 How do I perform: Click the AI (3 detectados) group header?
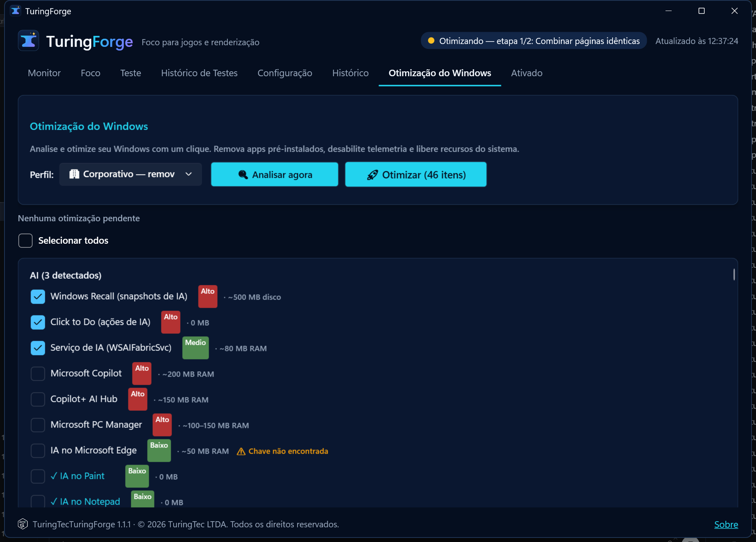pos(66,275)
